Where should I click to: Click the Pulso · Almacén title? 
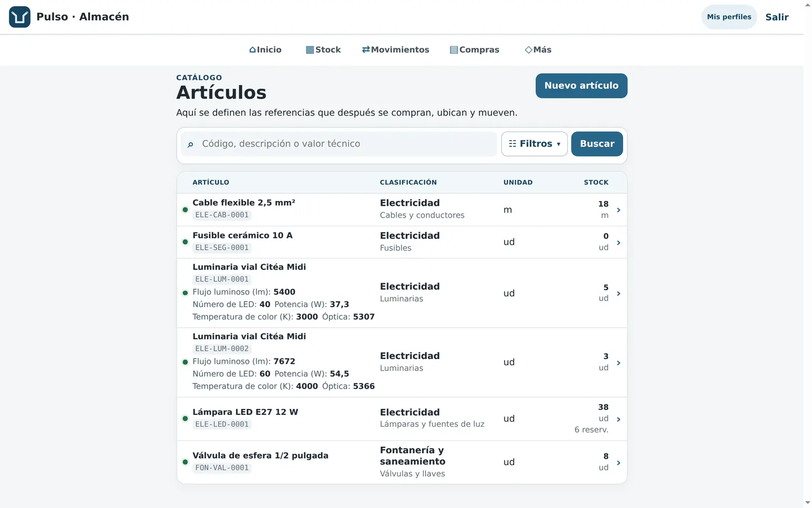83,17
